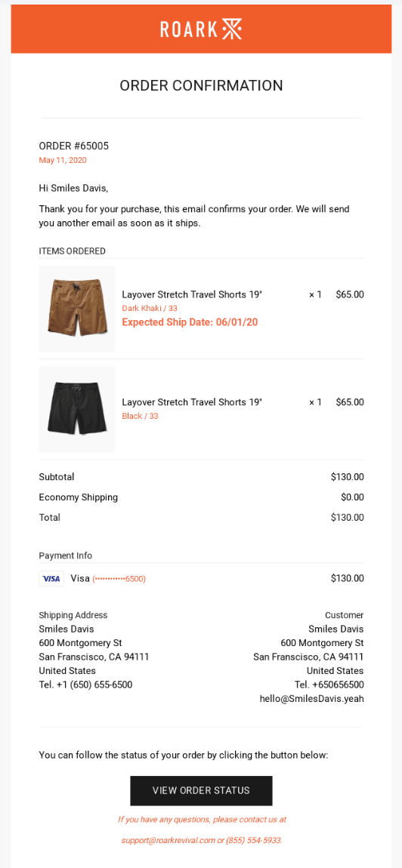Click the masked Visa card number ending 6500
The image size is (402, 868).
(119, 579)
